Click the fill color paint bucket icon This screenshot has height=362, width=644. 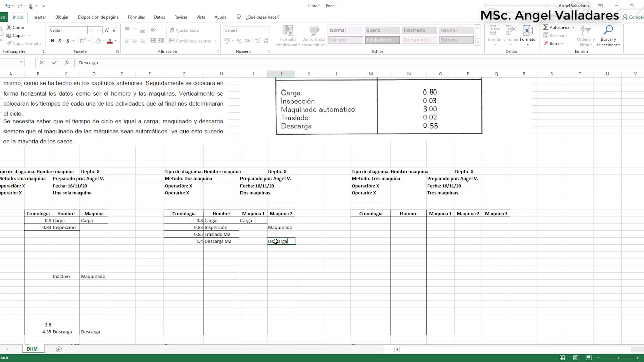98,41
